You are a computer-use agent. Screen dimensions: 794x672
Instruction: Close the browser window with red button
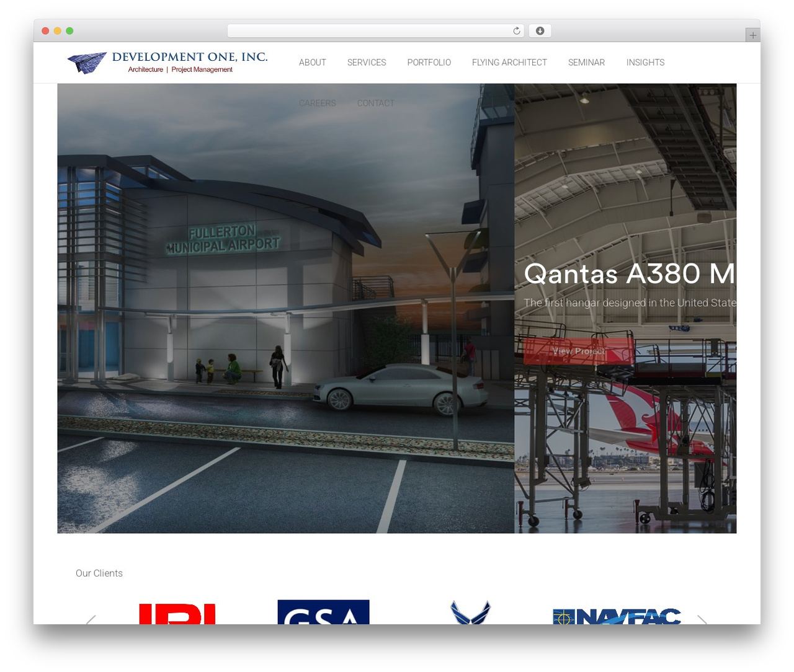(x=45, y=31)
